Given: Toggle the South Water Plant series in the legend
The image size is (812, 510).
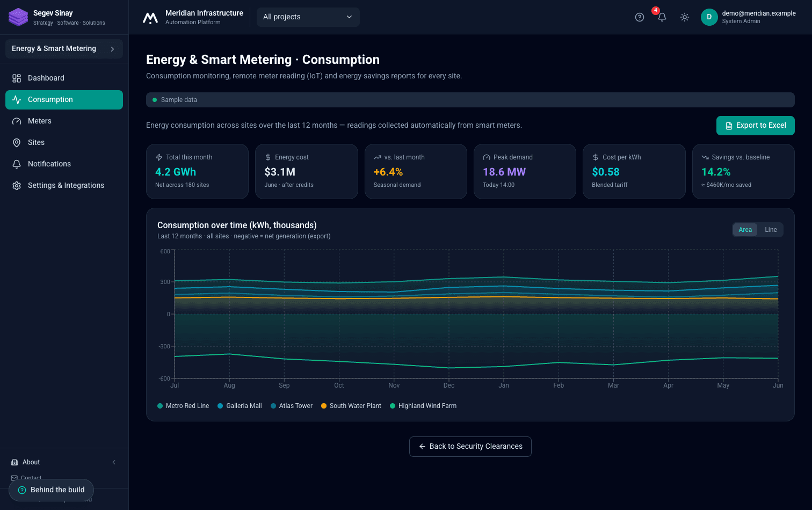Looking at the screenshot, I should pos(351,406).
